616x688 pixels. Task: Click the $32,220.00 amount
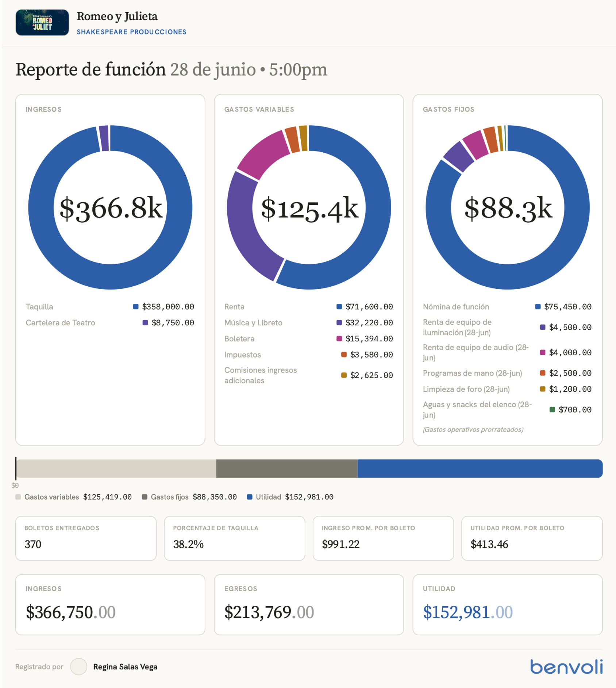click(x=369, y=323)
